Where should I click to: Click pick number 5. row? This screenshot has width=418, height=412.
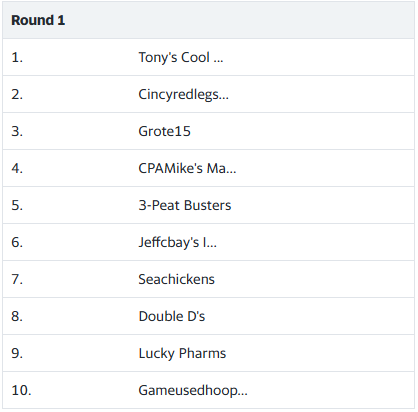(209, 205)
